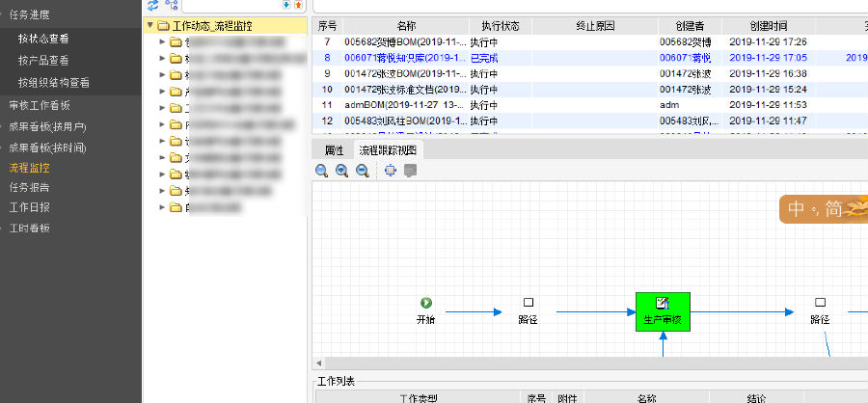This screenshot has height=403, width=868.
Task: Open 审核工作看板 in the sidebar
Action: [x=40, y=106]
